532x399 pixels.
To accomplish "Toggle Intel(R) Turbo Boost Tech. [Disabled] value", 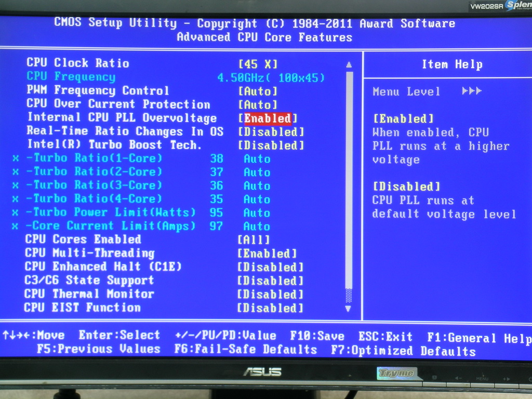I will [271, 145].
